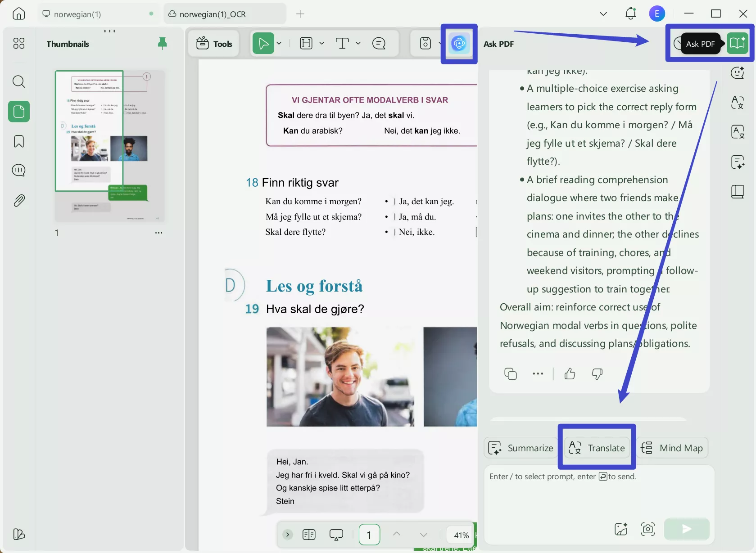Expand the text tool dropdown
Image resolution: width=756 pixels, height=553 pixels.
pos(358,43)
